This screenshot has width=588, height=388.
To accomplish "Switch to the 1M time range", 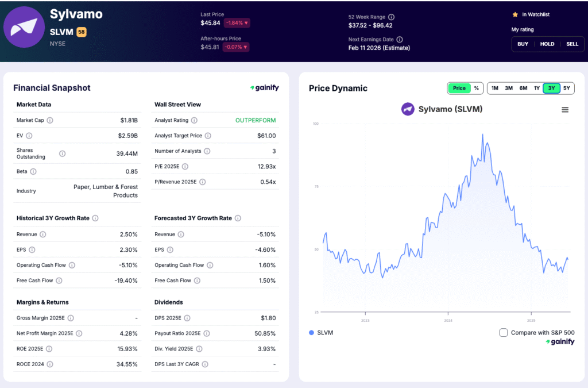I will pyautogui.click(x=495, y=89).
